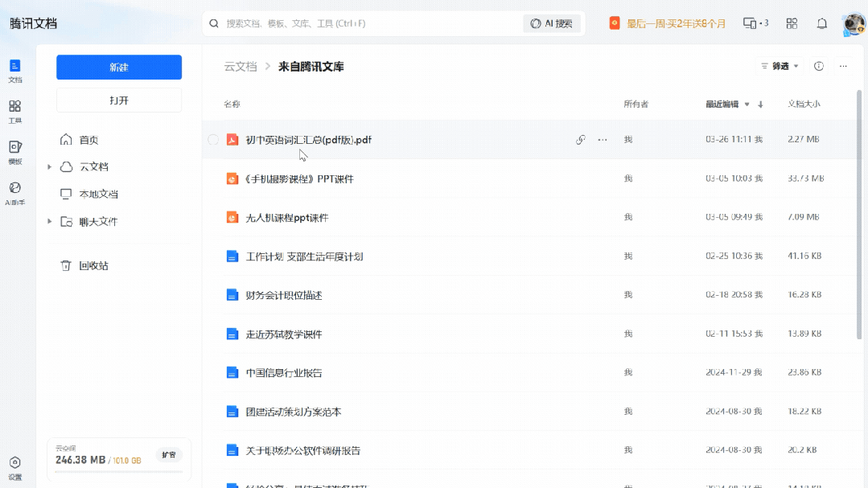Screen dimensions: 868x488
Task: Open the notification bell
Action: pos(822,23)
